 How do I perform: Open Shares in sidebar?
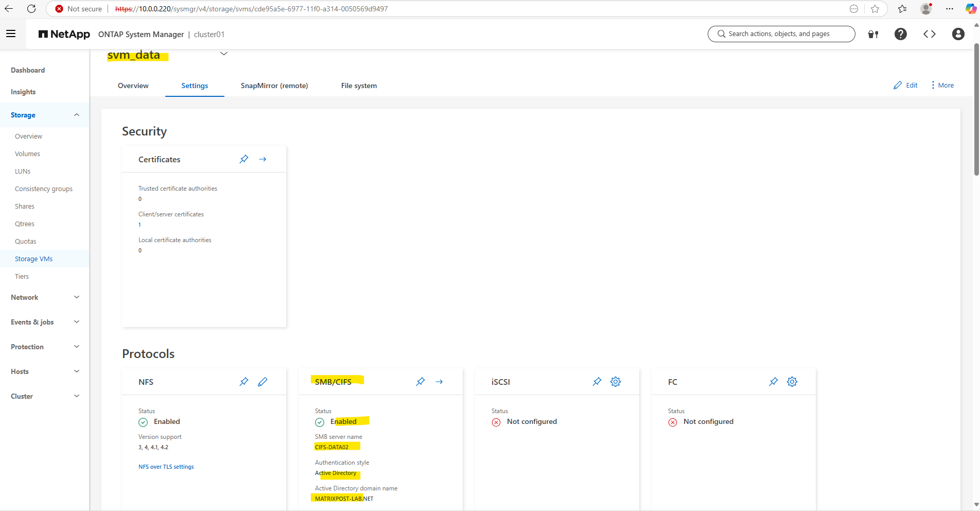(25, 206)
